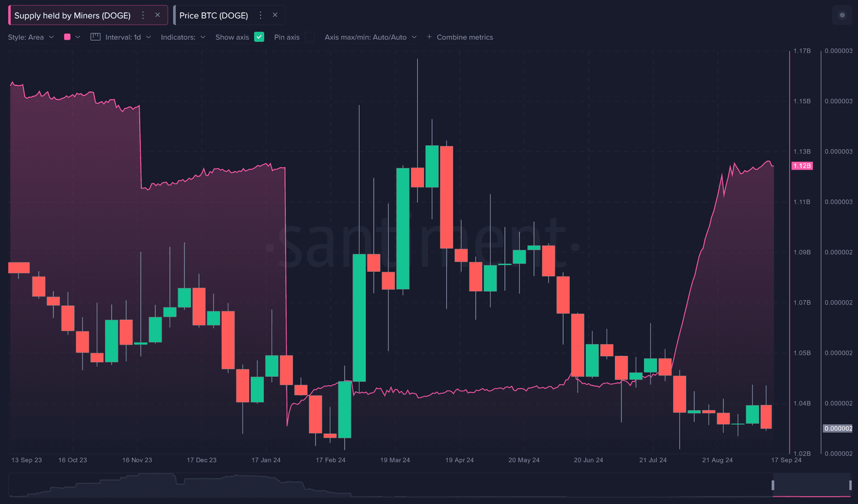Viewport: 858px width, 504px height.
Task: Select the Price BTC (DOGE) metric tab
Action: point(213,16)
